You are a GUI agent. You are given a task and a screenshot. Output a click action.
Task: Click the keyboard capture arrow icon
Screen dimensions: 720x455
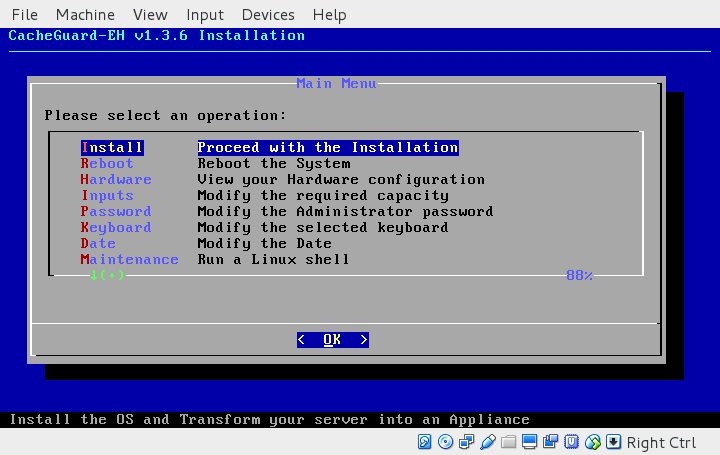pyautogui.click(x=614, y=442)
